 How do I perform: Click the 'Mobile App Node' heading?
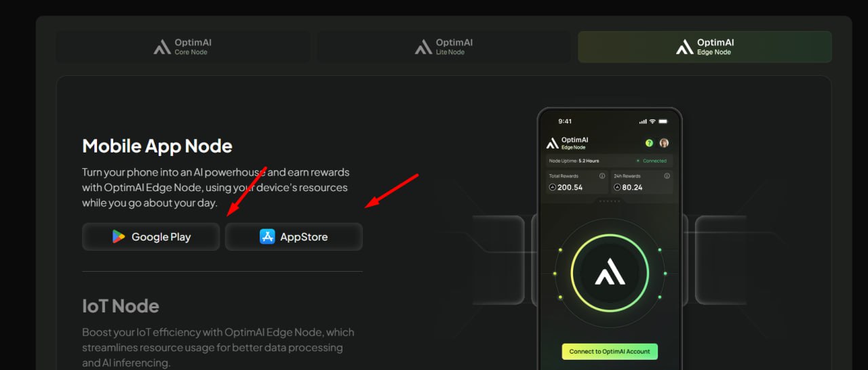[157, 146]
